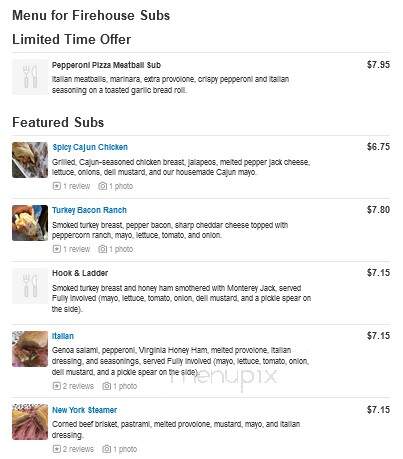Click the review icon under Italian sub
The width and height of the screenshot is (403, 459).
click(x=57, y=386)
